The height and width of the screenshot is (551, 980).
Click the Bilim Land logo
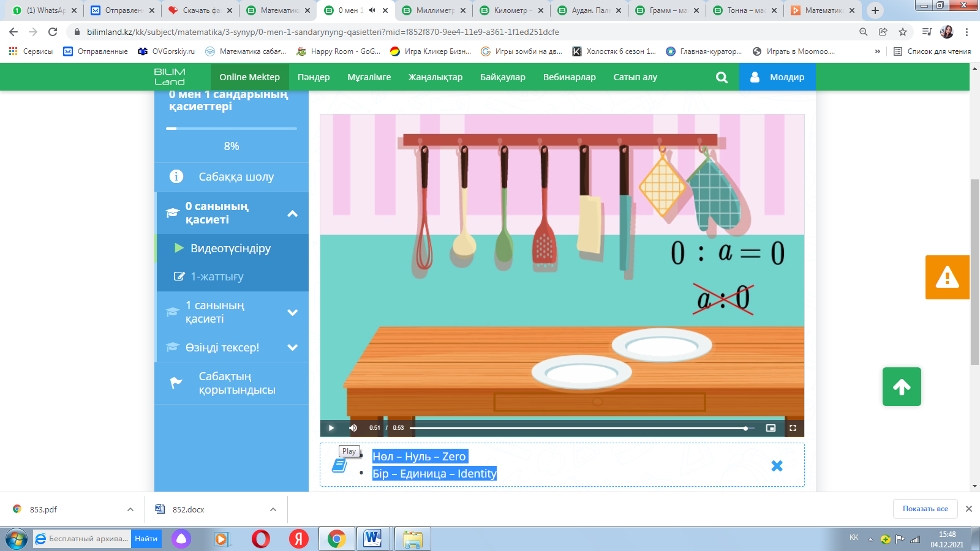pos(170,77)
